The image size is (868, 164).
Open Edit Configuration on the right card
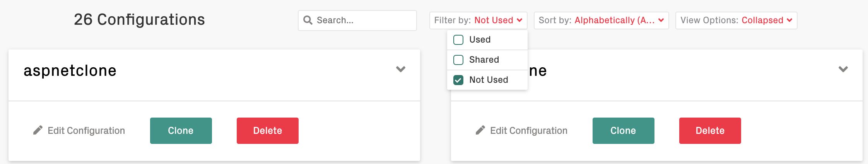point(528,131)
